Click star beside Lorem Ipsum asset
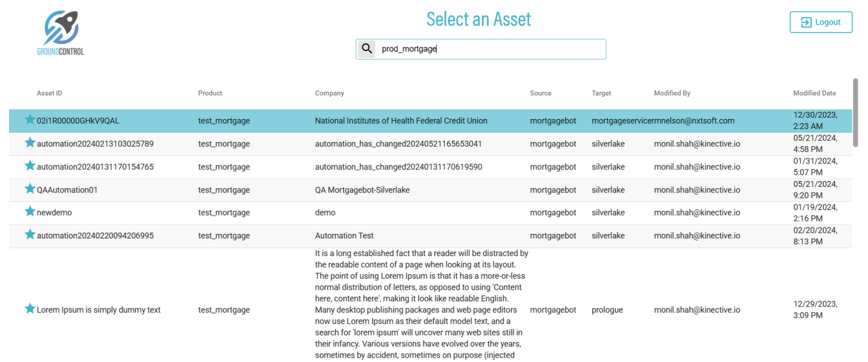The height and width of the screenshot is (362, 868). coord(30,309)
